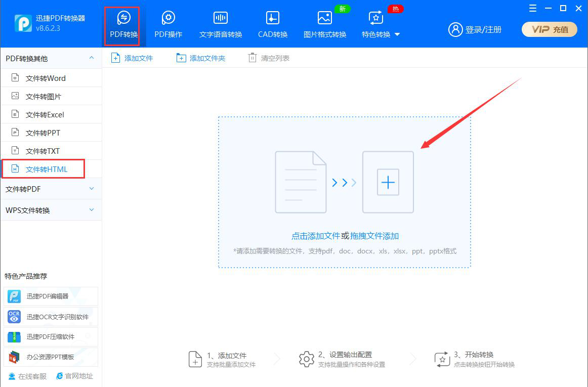Open 登录/注册 link
Viewport: 588px width, 387px height.
pyautogui.click(x=483, y=30)
